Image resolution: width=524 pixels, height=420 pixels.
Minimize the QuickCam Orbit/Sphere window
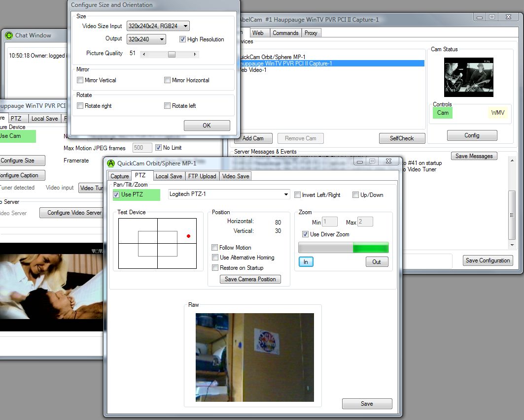360,162
